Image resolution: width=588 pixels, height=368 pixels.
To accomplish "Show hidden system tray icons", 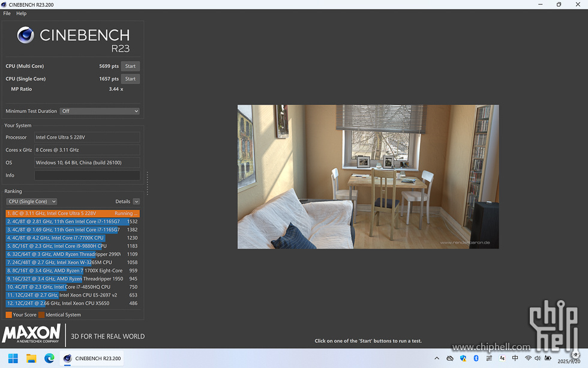I will (x=437, y=358).
